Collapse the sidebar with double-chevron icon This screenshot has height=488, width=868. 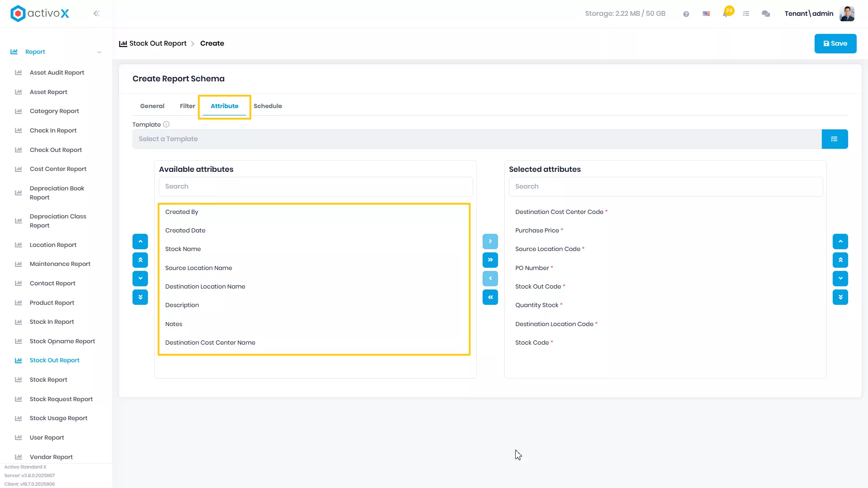coord(96,14)
